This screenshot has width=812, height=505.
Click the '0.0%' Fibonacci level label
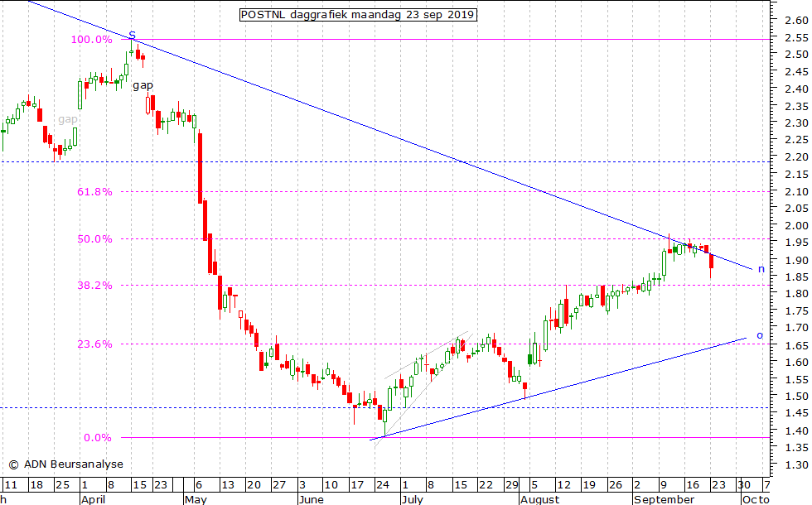pos(98,438)
